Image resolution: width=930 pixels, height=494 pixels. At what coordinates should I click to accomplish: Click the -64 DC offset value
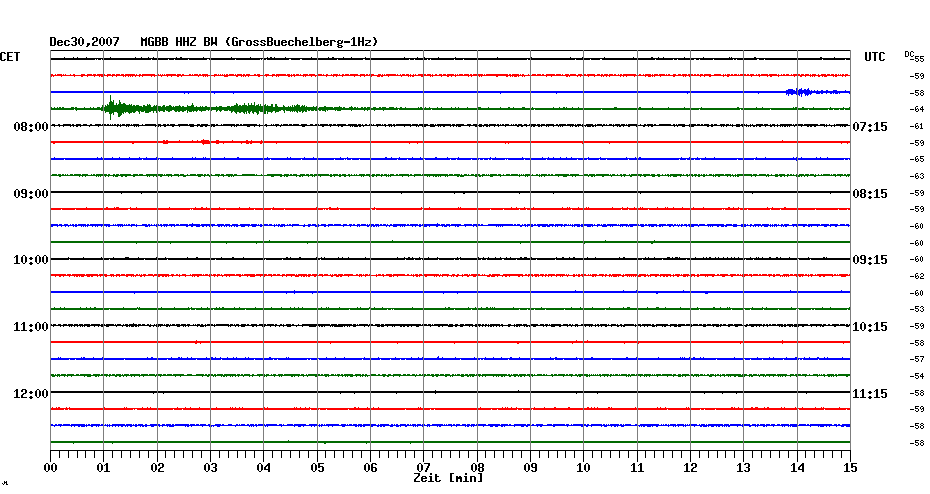tap(917, 109)
